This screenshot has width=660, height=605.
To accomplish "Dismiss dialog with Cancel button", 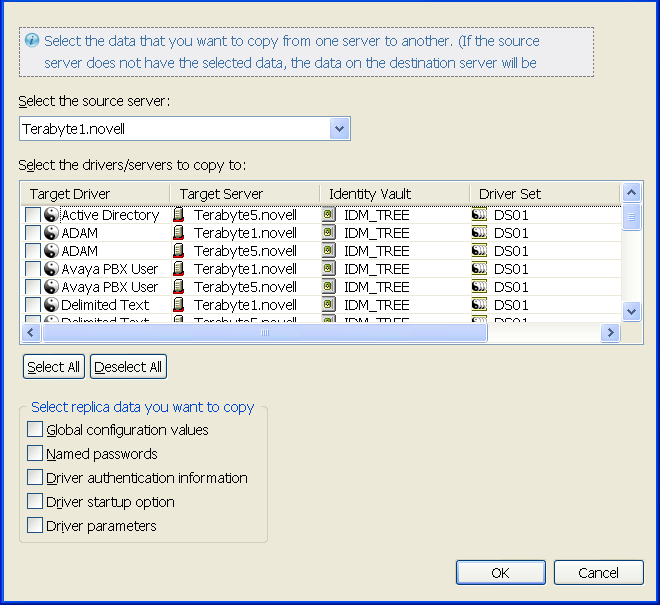I will click(599, 573).
